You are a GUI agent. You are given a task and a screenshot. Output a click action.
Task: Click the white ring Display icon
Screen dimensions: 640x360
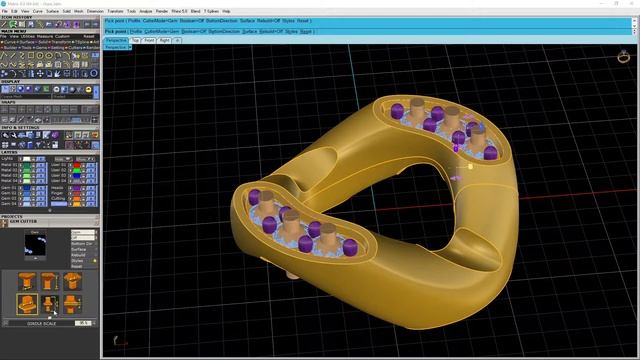56,89
